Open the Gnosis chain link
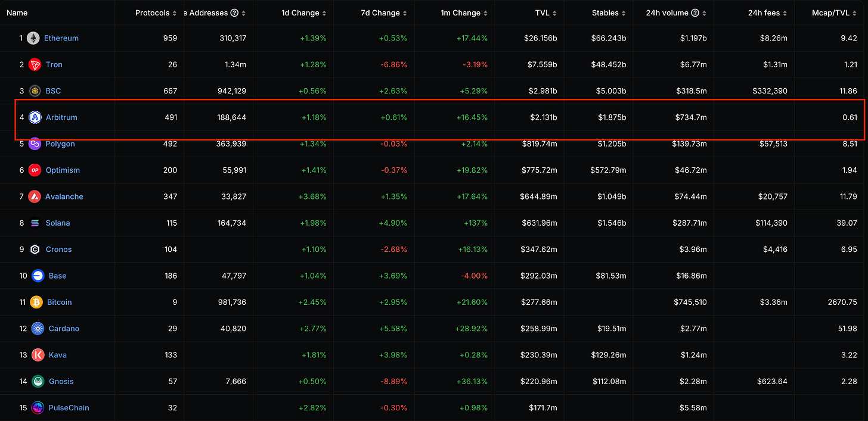This screenshot has height=421, width=868. point(61,381)
